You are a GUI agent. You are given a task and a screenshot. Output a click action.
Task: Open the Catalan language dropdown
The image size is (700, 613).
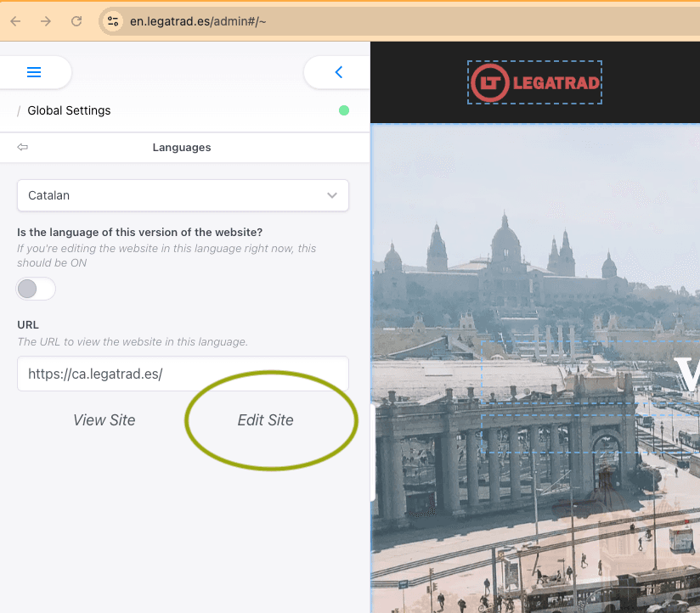coord(183,195)
